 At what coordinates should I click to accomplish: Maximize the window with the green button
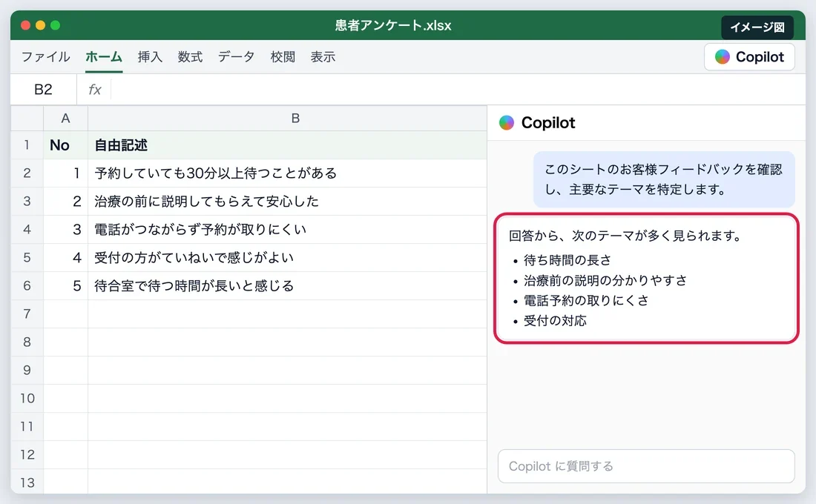click(x=55, y=25)
